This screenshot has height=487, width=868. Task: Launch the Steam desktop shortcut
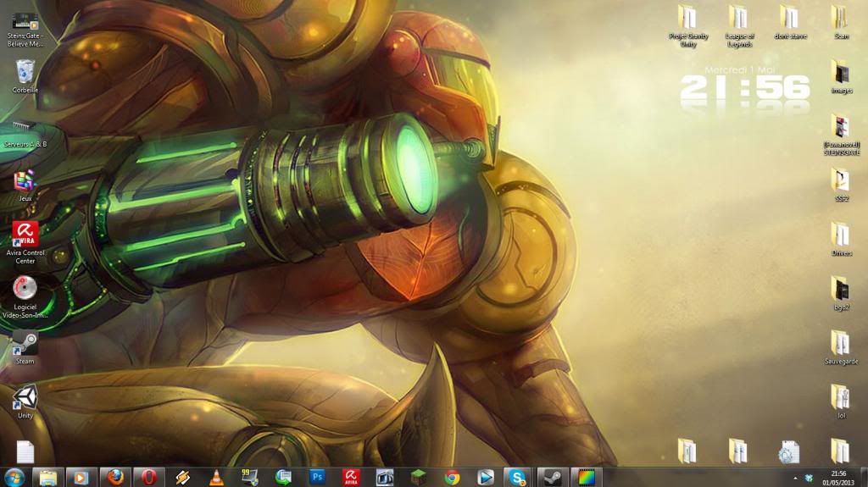point(25,347)
